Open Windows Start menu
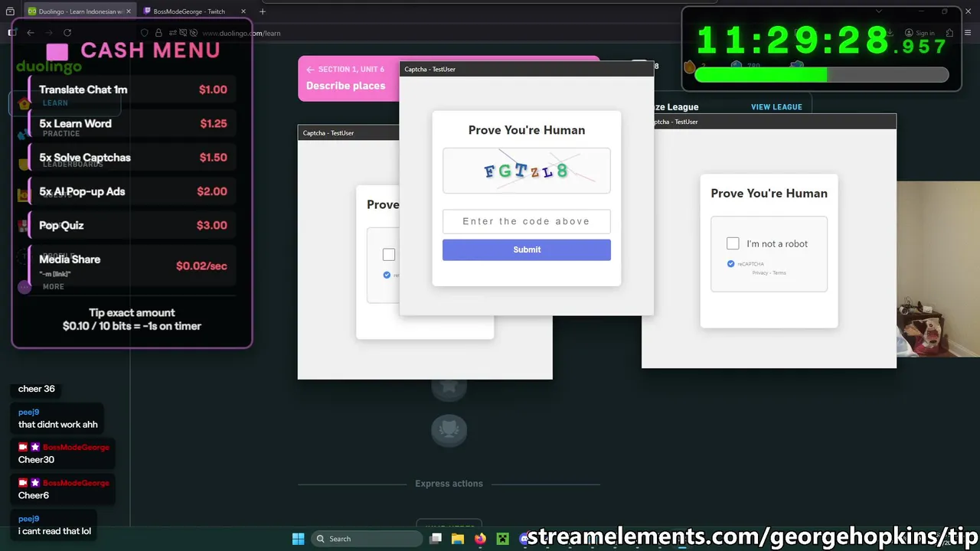This screenshot has height=551, width=980. (x=299, y=539)
